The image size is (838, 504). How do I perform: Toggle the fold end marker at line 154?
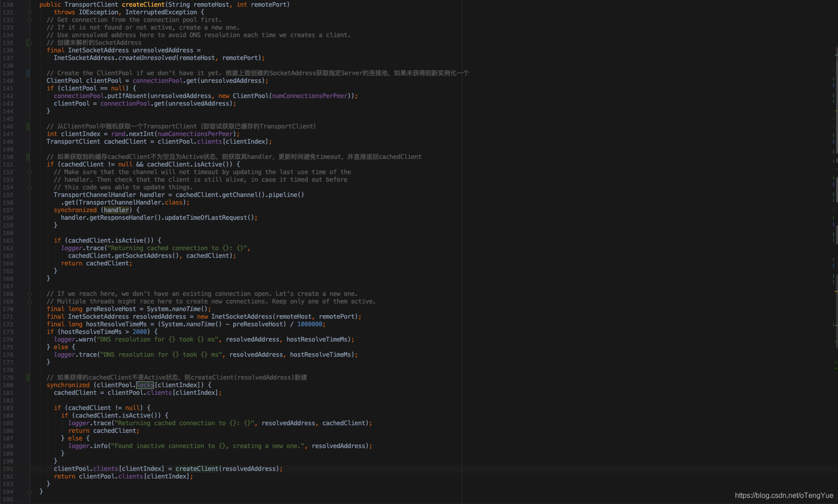coord(30,188)
